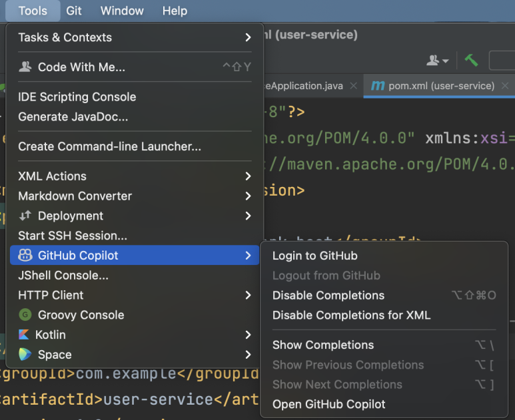Click com.example groupId text in editor
The width and height of the screenshot is (515, 420).
126,373
